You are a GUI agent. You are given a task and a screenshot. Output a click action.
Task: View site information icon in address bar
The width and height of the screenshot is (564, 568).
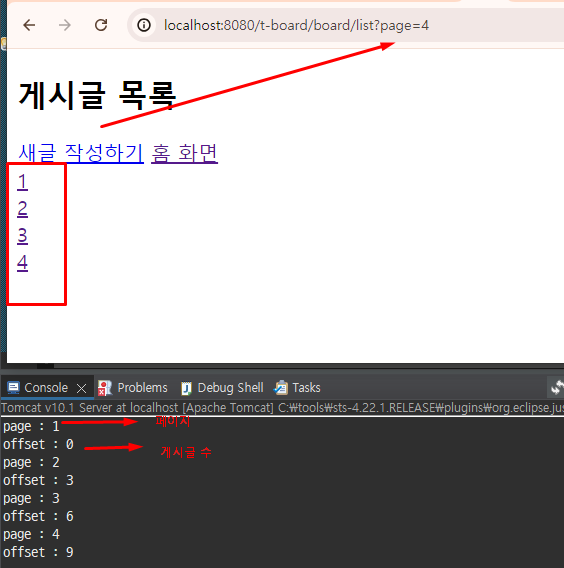tap(144, 25)
